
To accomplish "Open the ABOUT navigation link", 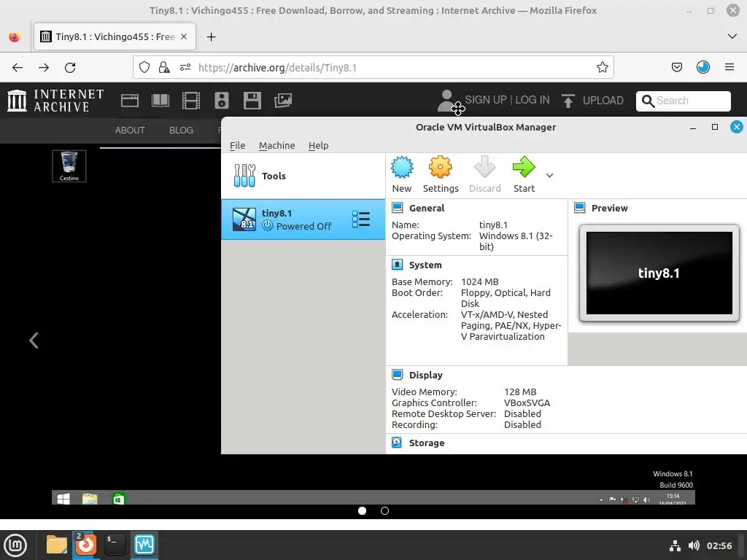I will (130, 131).
